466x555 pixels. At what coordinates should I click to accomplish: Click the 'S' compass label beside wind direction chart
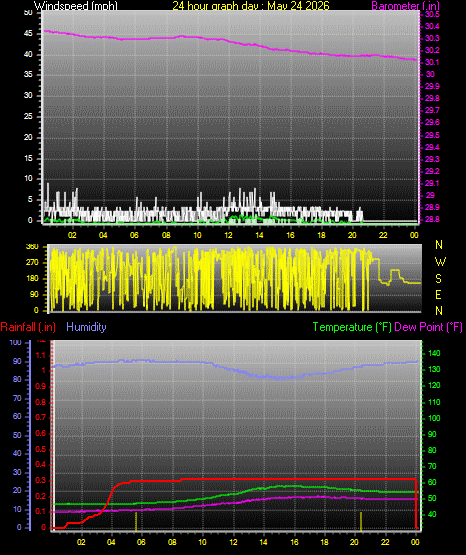(x=438, y=279)
